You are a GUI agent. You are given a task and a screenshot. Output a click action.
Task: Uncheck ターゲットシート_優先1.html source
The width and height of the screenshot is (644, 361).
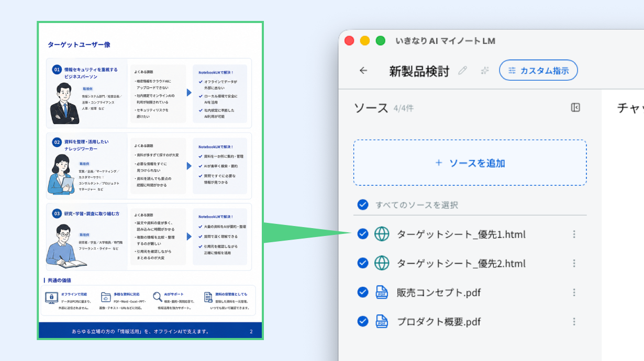click(x=363, y=234)
